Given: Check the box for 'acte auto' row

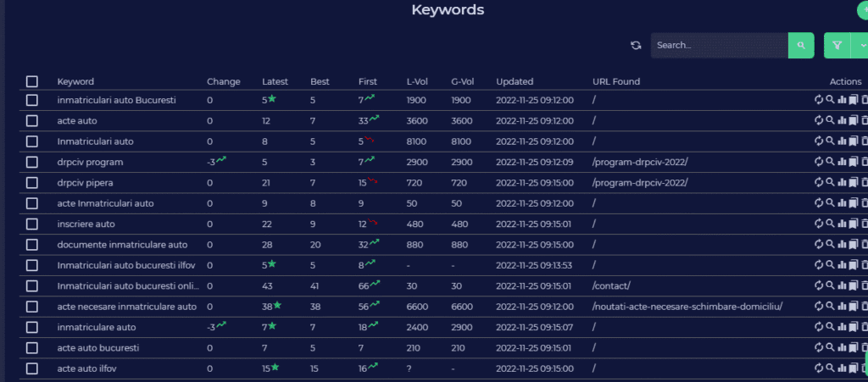Looking at the screenshot, I should tap(32, 121).
